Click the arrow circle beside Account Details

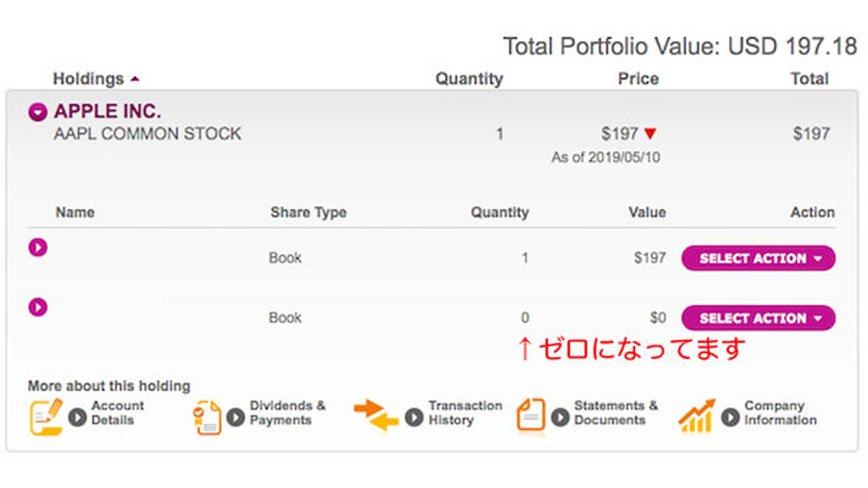(x=77, y=417)
